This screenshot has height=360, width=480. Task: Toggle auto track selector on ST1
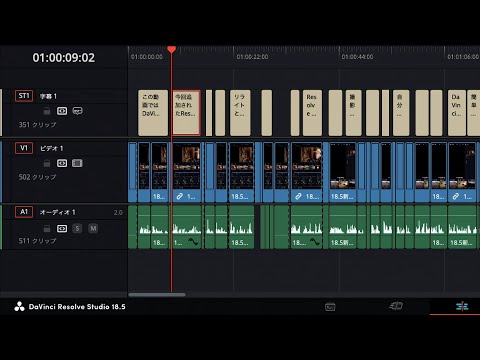point(62,111)
